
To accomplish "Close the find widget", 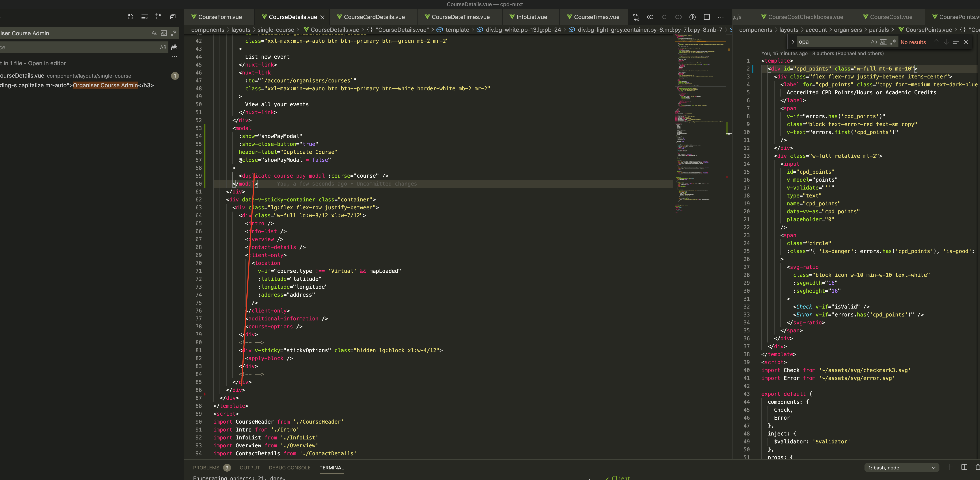I will [x=965, y=42].
